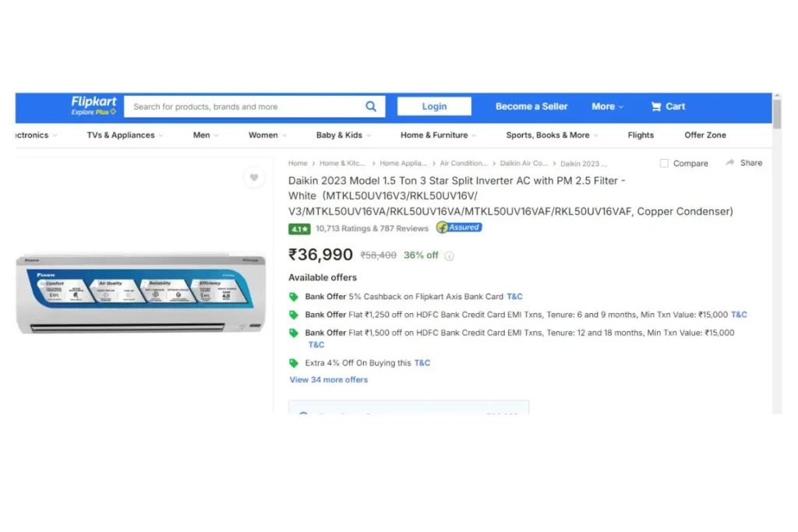Screen dimensions: 798x532
Task: Click the search magnifier icon
Action: click(371, 106)
